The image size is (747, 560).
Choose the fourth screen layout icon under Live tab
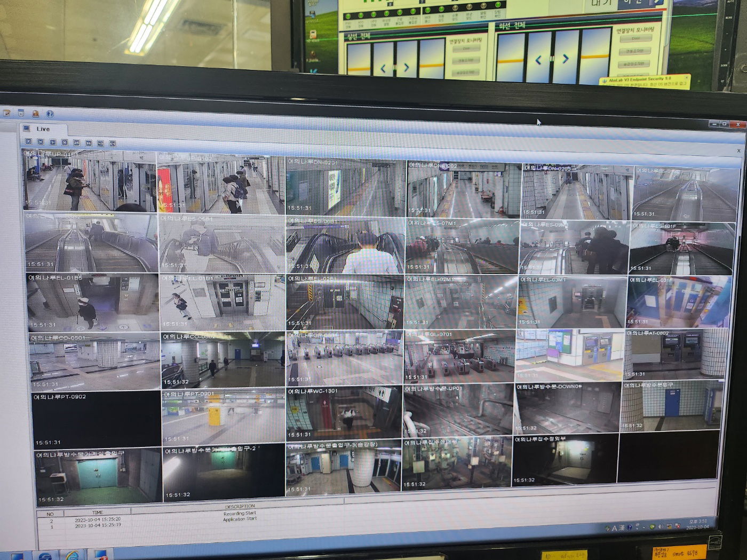point(65,142)
